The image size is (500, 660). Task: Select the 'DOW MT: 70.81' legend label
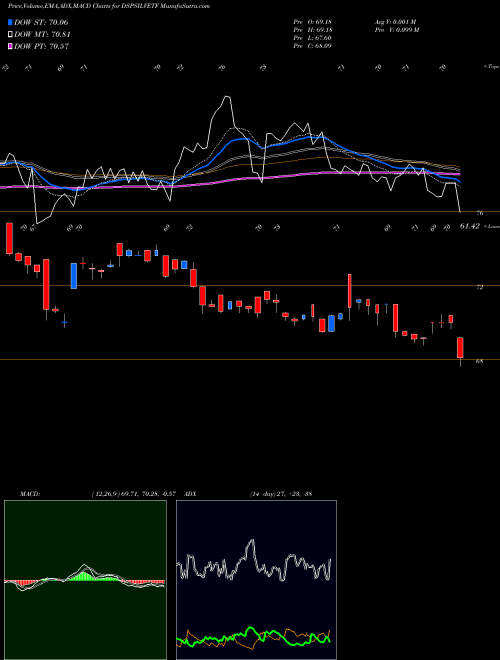coord(42,35)
